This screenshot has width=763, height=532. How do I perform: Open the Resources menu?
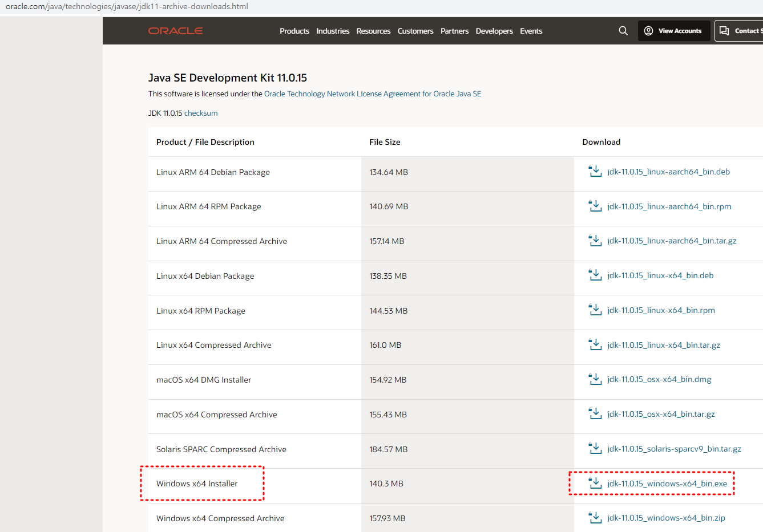(x=373, y=31)
